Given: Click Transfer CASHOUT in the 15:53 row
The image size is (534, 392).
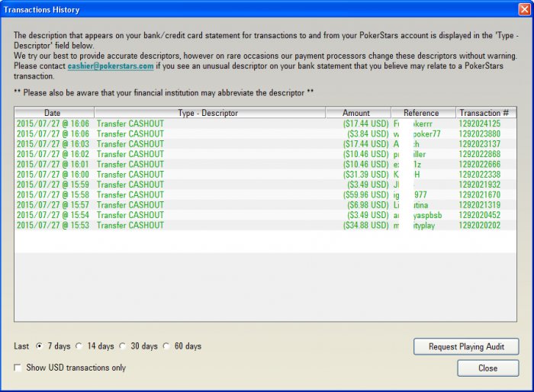Looking at the screenshot, I should point(130,226).
